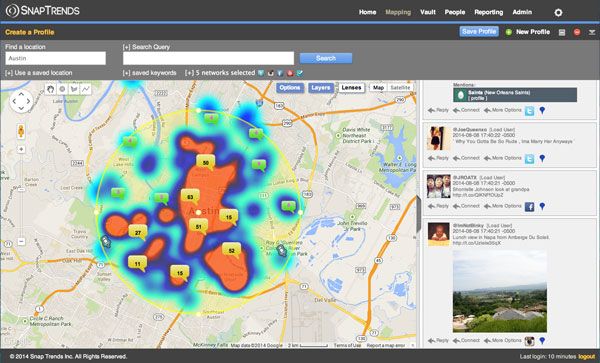Click the red delete profile icon

(577, 32)
